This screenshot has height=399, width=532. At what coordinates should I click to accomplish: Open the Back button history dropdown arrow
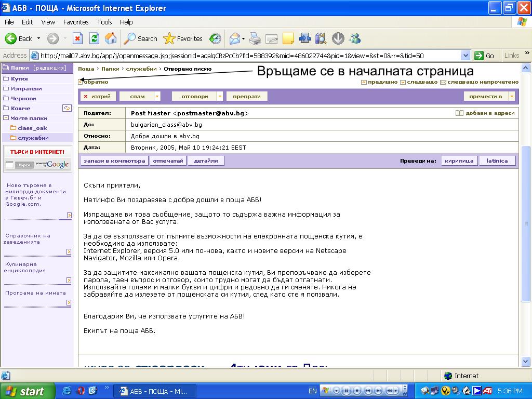38,38
